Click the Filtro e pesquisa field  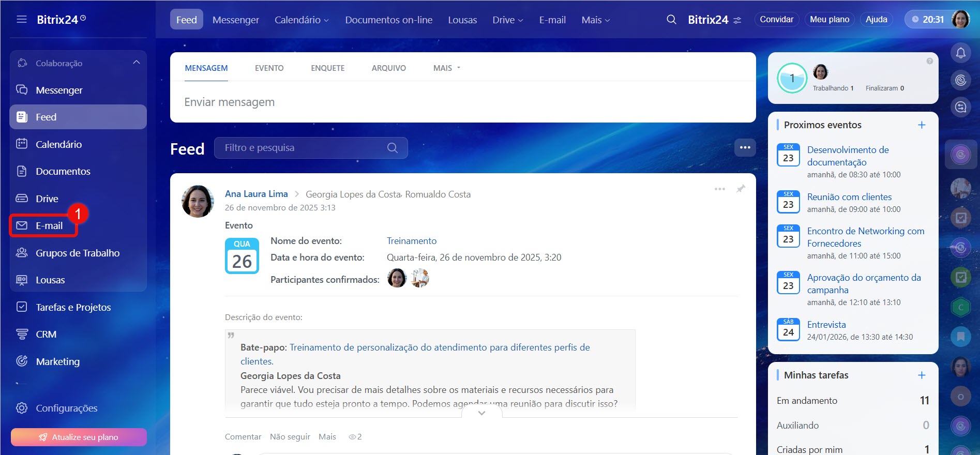pyautogui.click(x=303, y=148)
